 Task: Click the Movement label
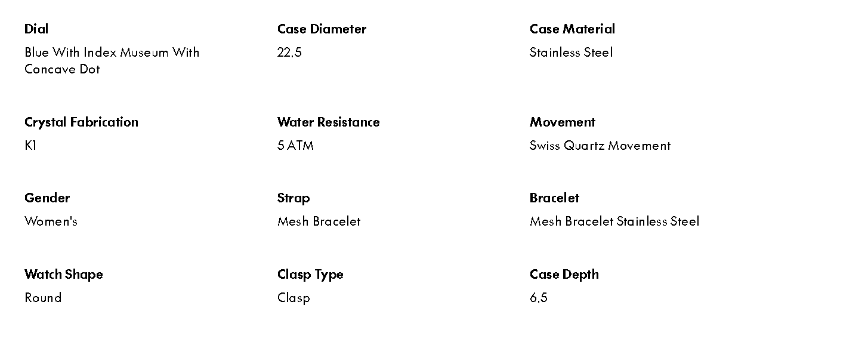pos(562,122)
